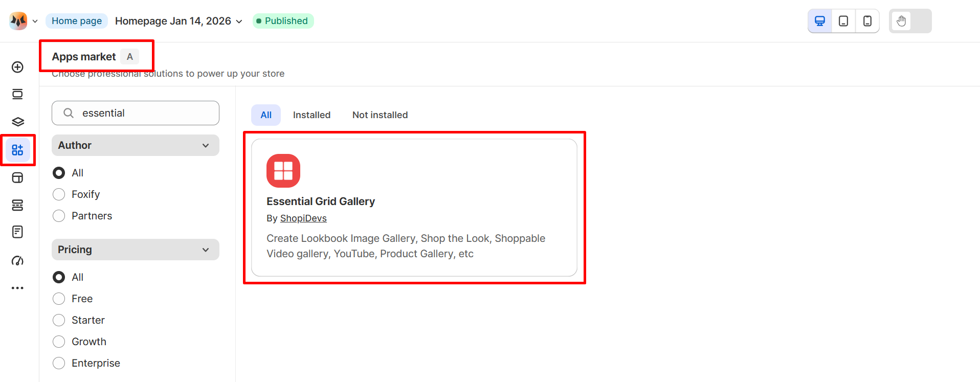Viewport: 980px width, 382px height.
Task: Select the Foxify author radio button
Action: [59, 194]
